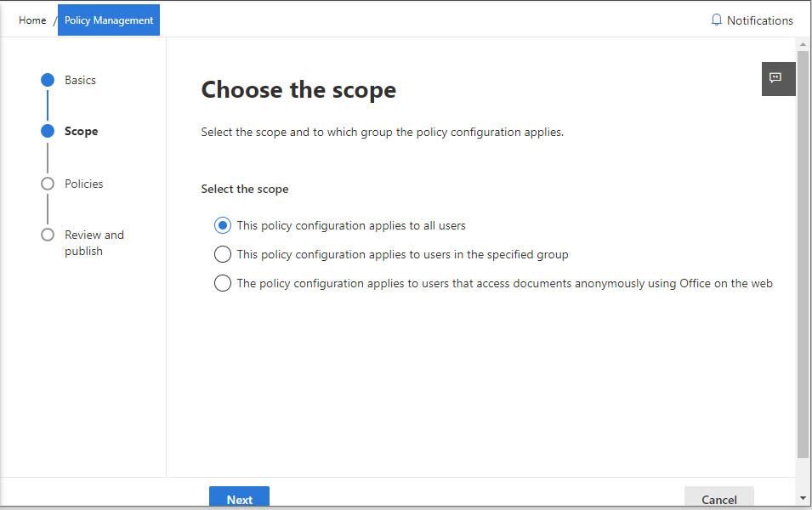
Task: Click the Review and publish step circle
Action: tap(48, 235)
